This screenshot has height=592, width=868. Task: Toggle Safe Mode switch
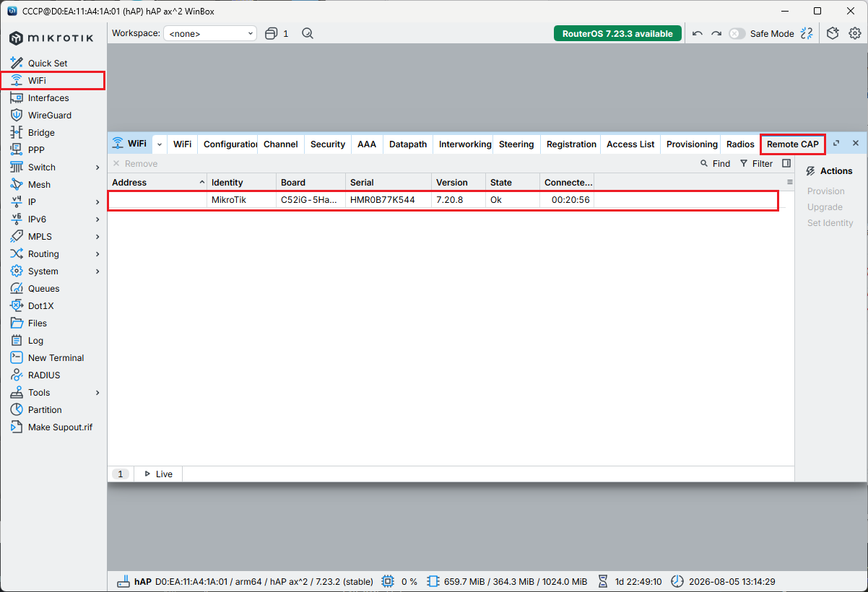click(737, 33)
